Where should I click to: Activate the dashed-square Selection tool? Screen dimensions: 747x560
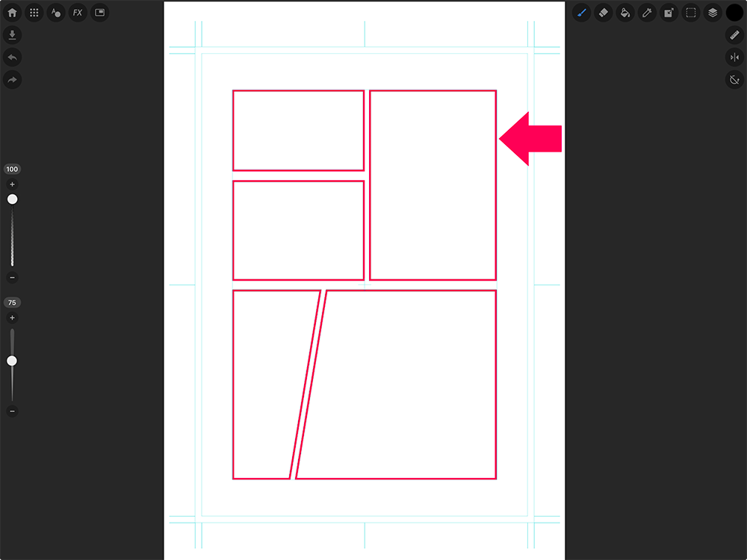click(x=691, y=13)
